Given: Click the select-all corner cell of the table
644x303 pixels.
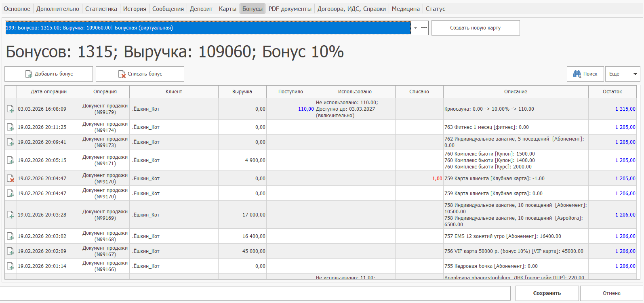Looking at the screenshot, I should 11,92.
